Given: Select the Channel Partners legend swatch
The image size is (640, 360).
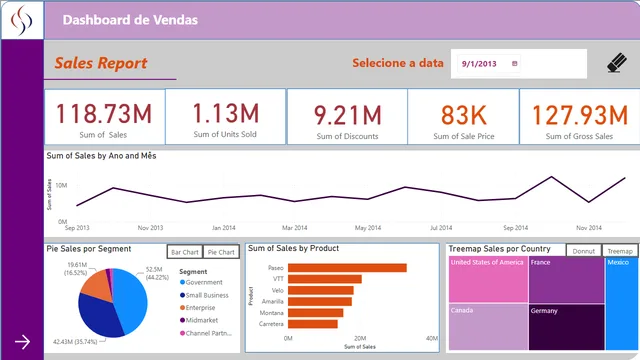Looking at the screenshot, I should [x=182, y=333].
